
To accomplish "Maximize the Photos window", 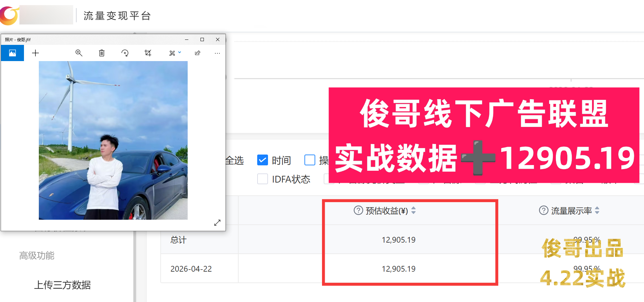I will coord(202,39).
